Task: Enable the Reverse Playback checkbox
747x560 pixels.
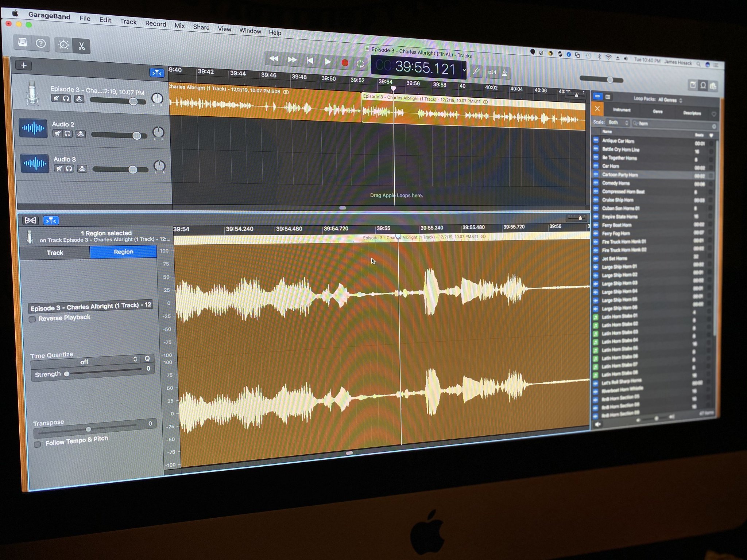Action: pos(32,319)
